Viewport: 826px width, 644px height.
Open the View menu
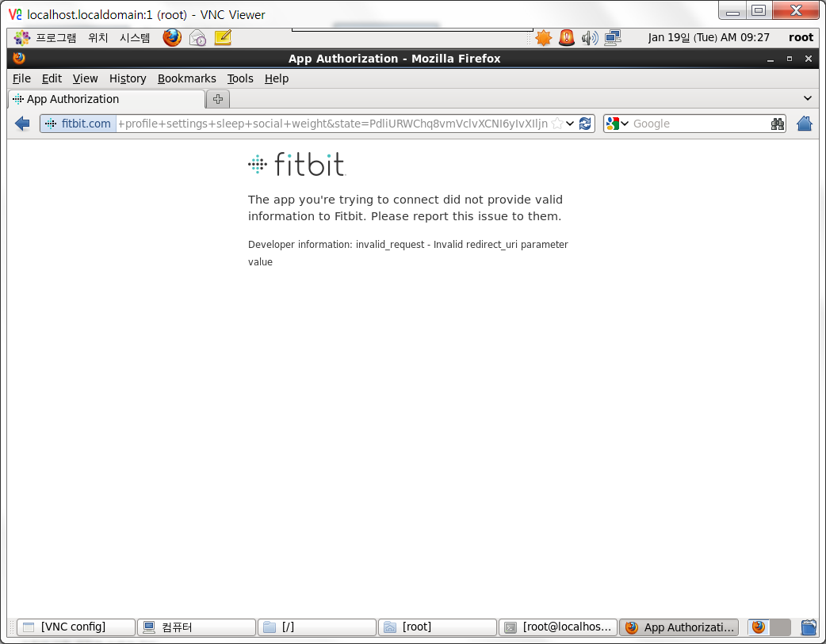point(86,78)
